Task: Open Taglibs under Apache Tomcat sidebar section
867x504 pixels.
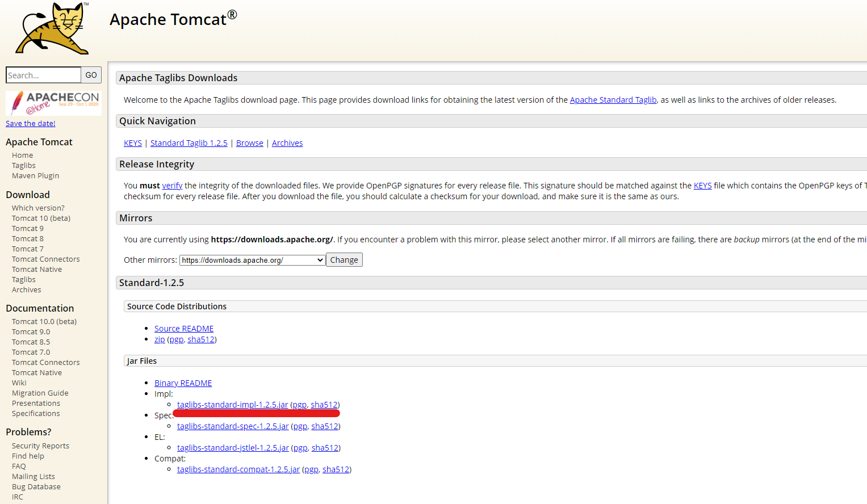Action: 24,165
